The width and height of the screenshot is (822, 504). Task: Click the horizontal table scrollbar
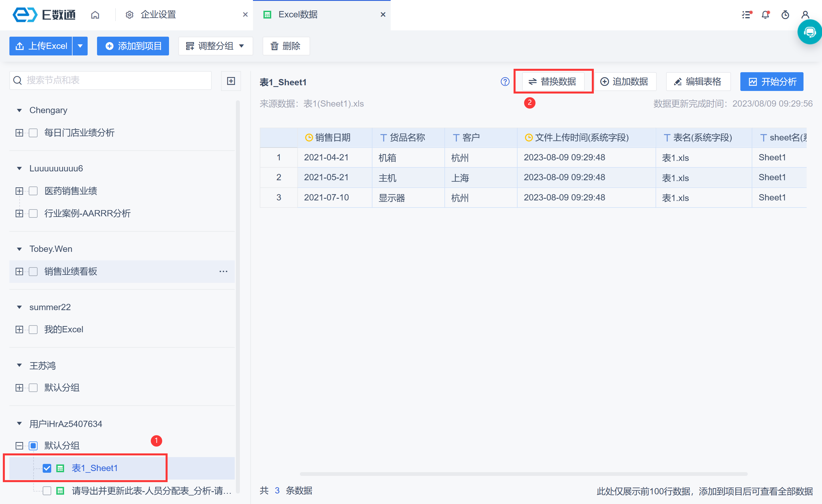pos(523,474)
